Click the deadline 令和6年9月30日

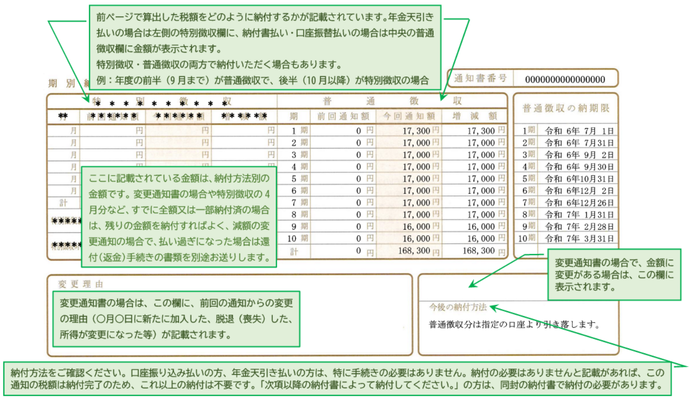point(579,167)
